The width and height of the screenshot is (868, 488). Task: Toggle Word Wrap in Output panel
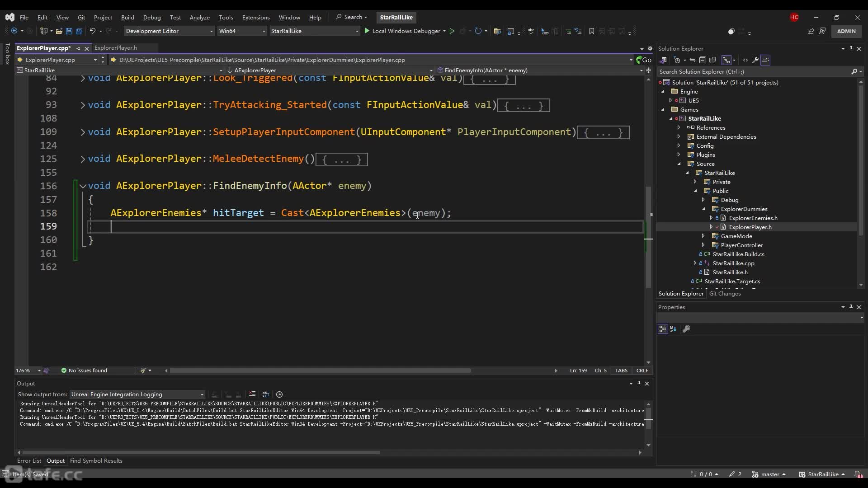[266, 394]
